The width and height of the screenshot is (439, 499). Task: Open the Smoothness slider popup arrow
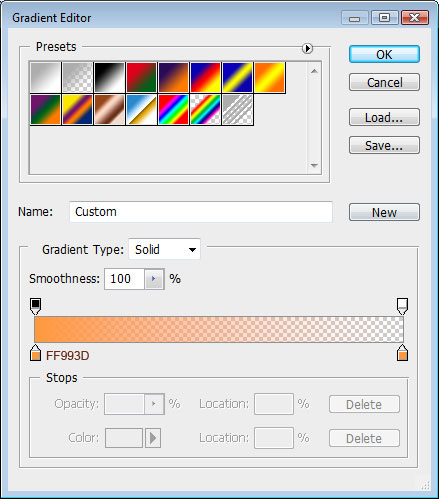click(154, 279)
